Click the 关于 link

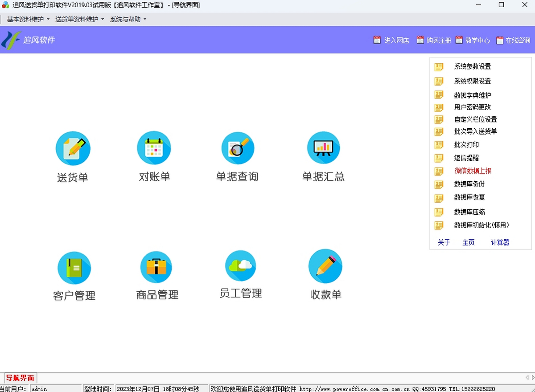click(x=444, y=242)
